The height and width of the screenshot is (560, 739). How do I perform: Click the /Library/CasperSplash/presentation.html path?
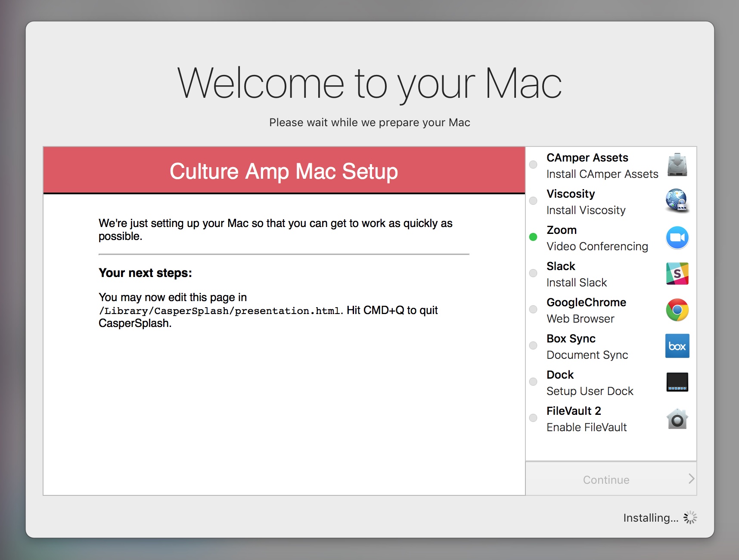220,311
